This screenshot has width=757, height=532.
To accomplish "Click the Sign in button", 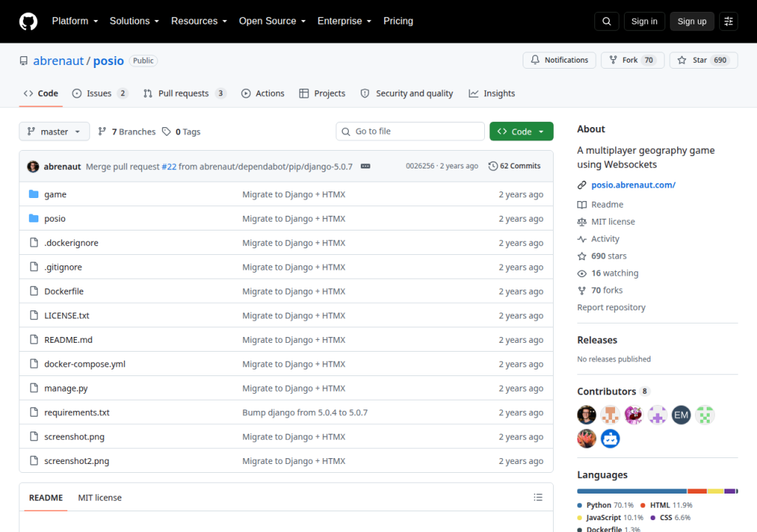I will 644,21.
